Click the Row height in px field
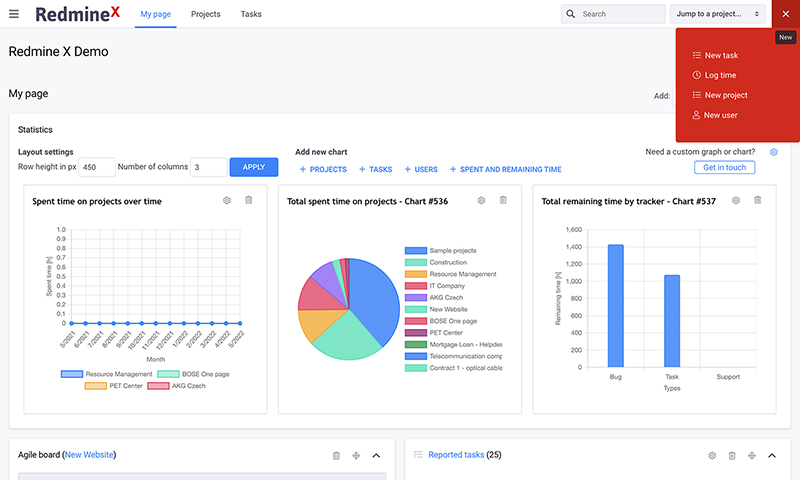Image resolution: width=800 pixels, height=480 pixels. (97, 167)
